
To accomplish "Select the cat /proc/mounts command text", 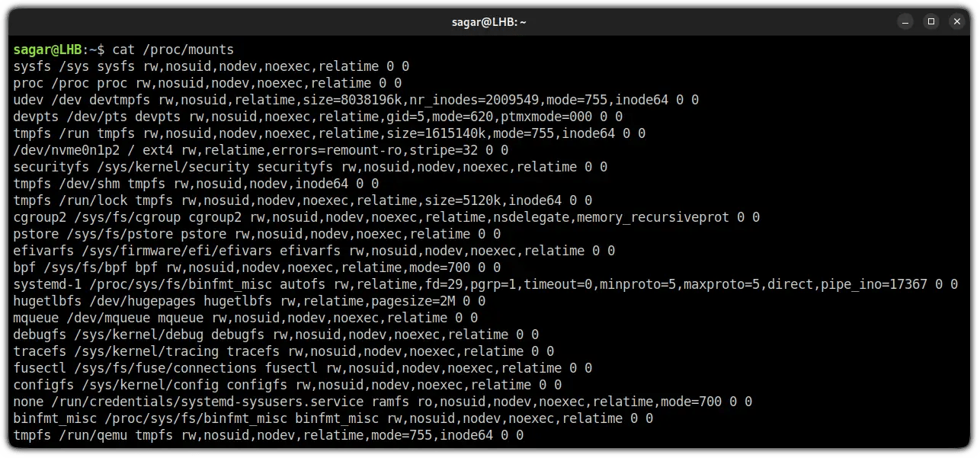I will pyautogui.click(x=175, y=50).
